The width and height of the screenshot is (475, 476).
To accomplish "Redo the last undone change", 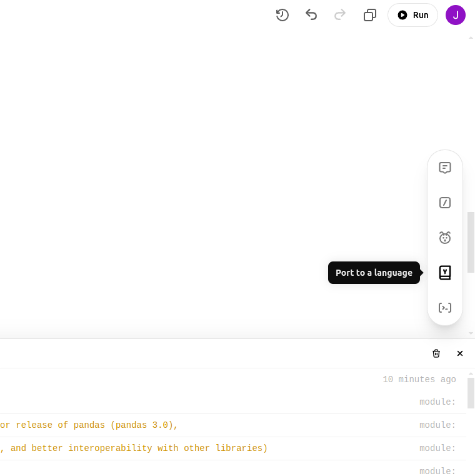I will 340,15.
